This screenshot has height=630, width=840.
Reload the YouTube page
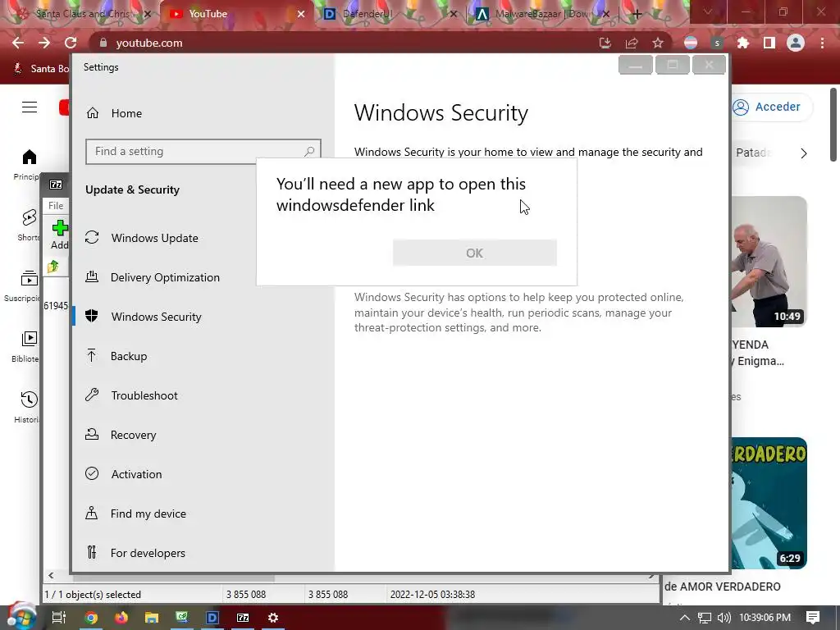71,43
